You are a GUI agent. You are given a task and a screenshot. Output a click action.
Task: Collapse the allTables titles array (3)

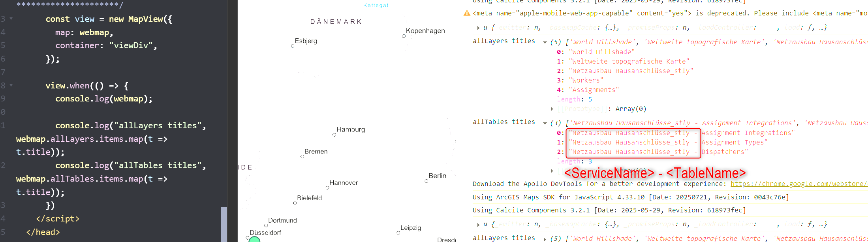pos(545,123)
